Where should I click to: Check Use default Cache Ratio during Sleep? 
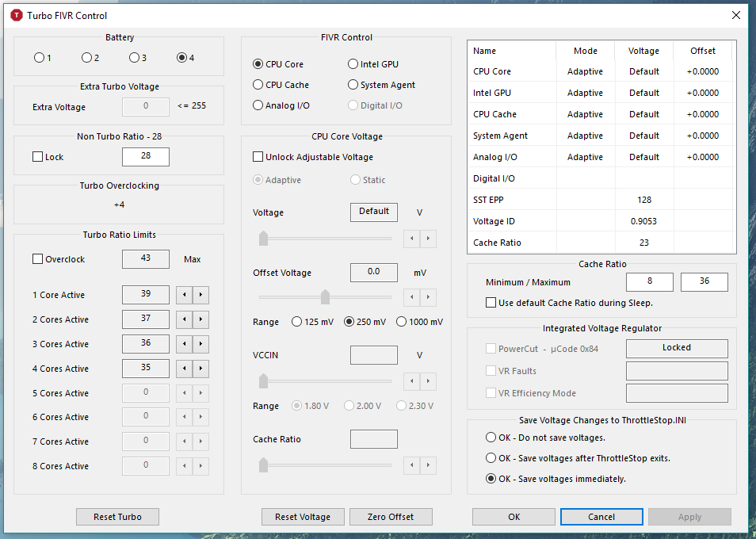pos(491,303)
